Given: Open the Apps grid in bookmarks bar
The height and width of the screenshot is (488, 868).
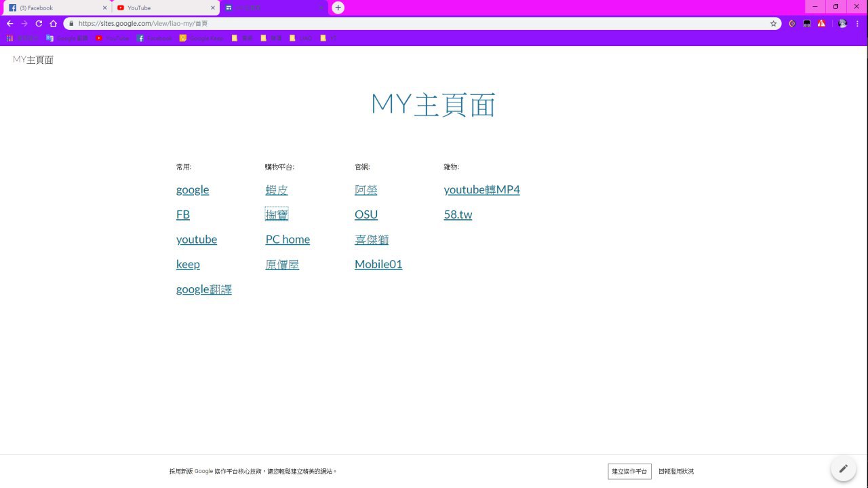Looking at the screenshot, I should [x=22, y=38].
